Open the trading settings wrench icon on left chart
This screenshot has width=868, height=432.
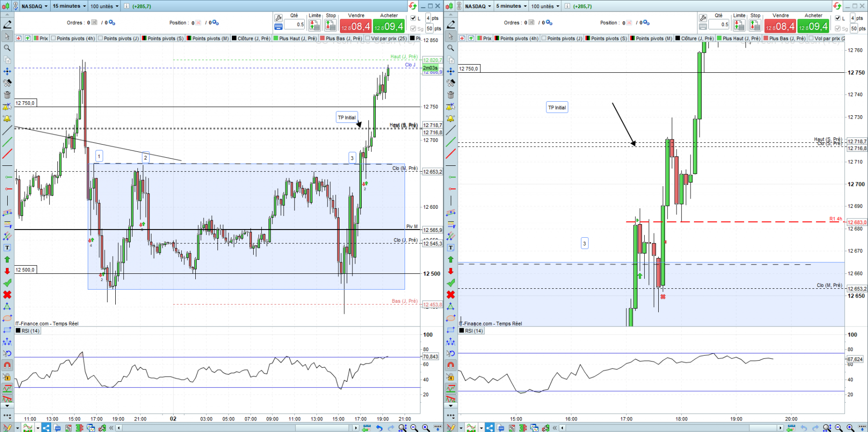coord(278,18)
